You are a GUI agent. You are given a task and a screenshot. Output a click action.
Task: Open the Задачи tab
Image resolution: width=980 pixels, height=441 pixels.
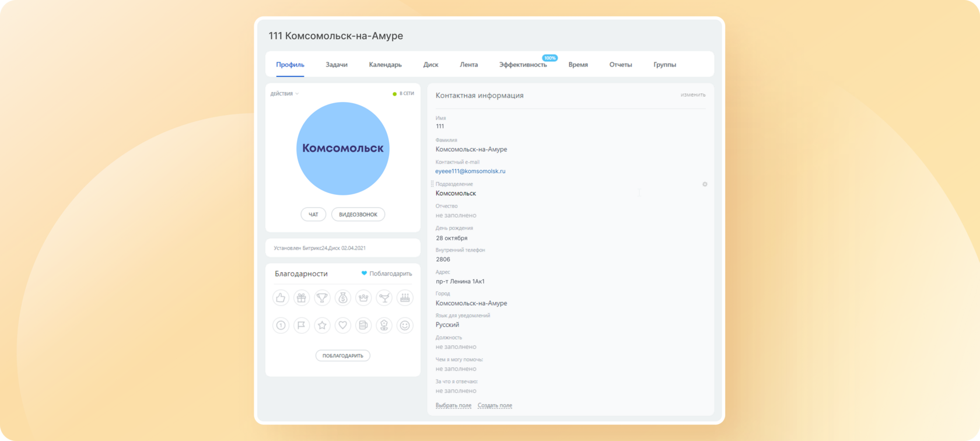(x=337, y=65)
